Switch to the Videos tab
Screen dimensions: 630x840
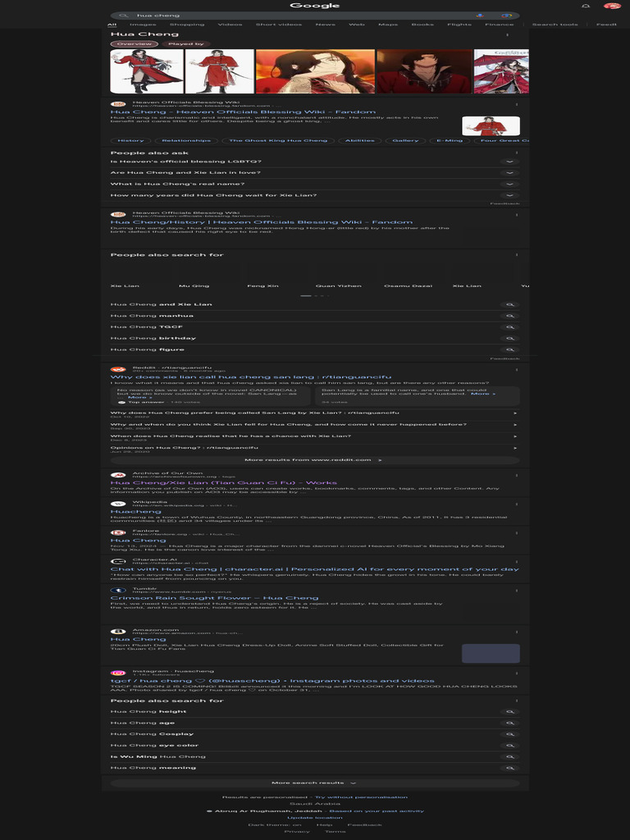click(230, 24)
